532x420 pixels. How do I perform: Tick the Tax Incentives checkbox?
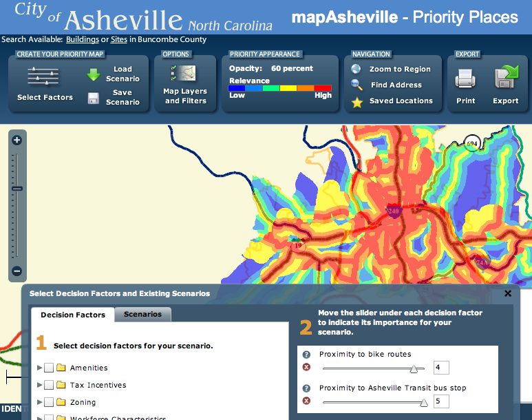49,386
